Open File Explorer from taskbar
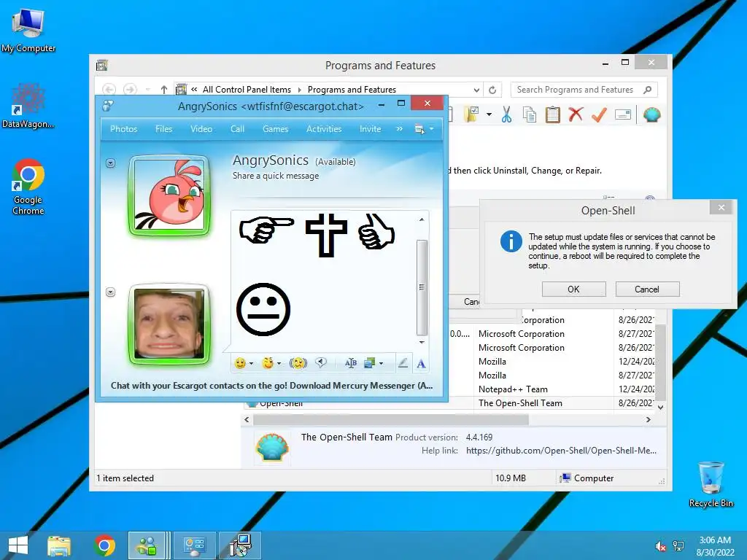 (x=59, y=545)
